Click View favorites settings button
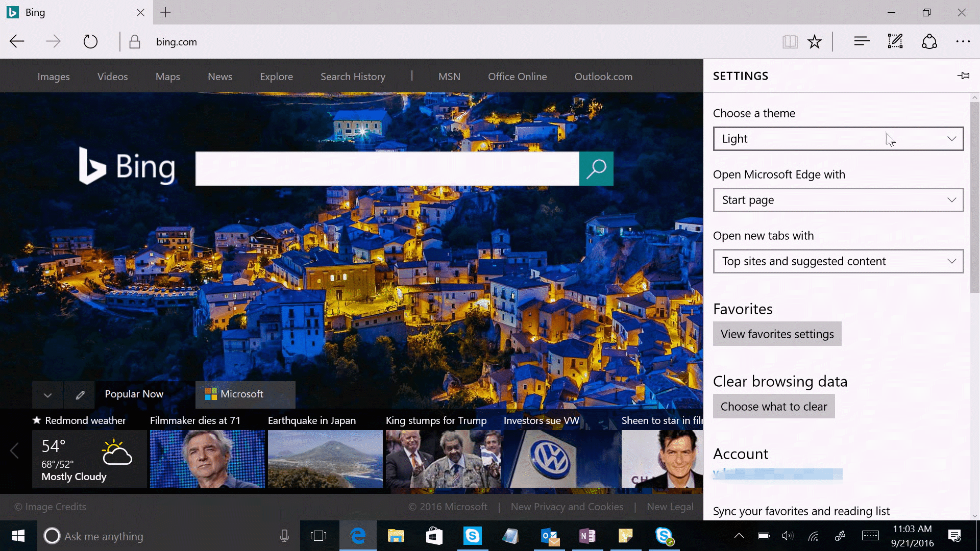Viewport: 980px width, 551px height. [777, 334]
